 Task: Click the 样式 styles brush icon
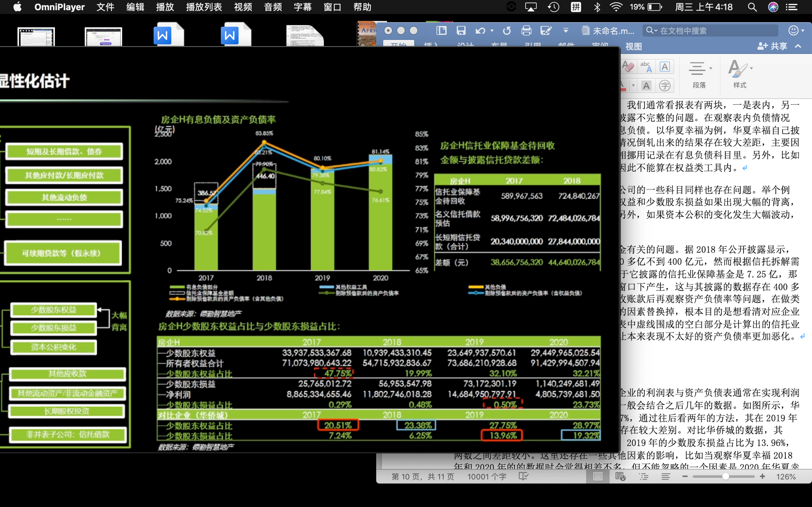738,68
